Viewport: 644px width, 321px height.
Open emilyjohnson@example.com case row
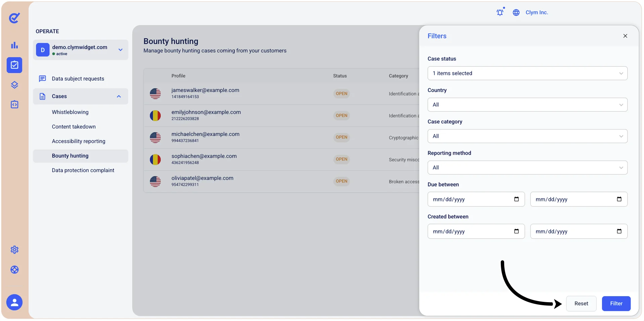point(282,116)
